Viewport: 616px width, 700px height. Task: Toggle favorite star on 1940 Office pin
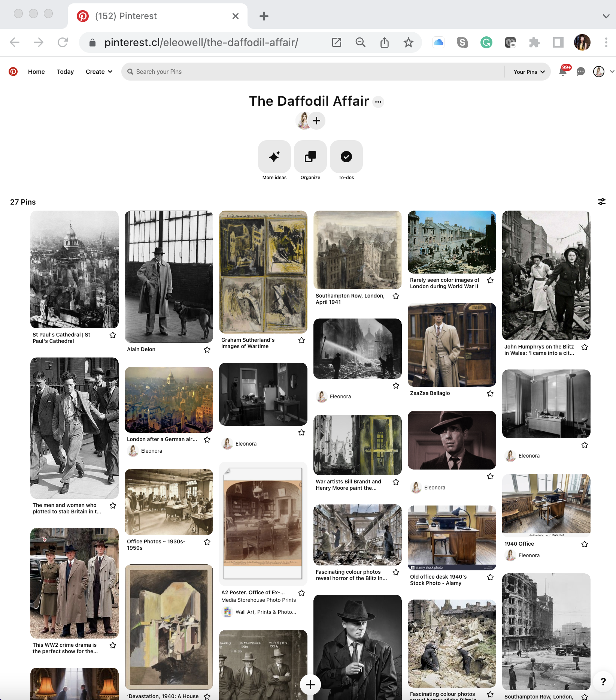585,544
